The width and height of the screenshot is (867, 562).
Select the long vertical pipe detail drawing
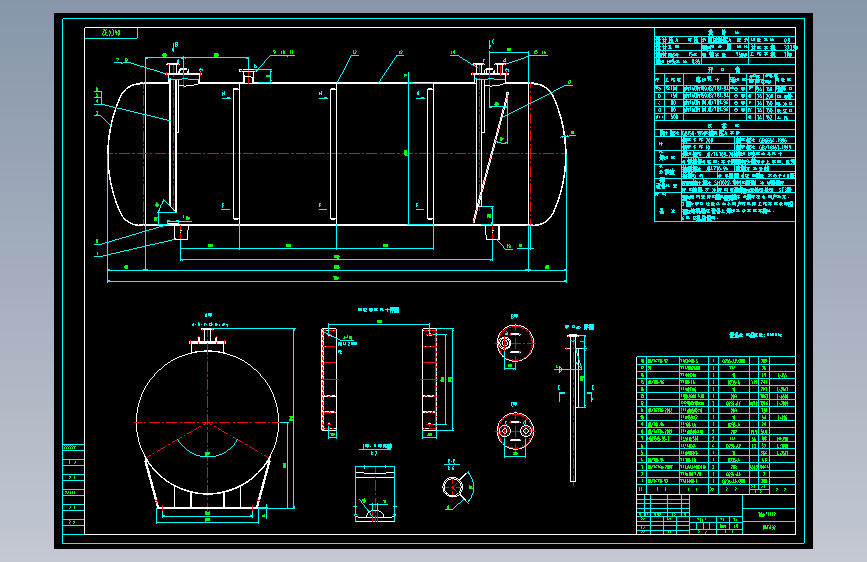[x=573, y=409]
